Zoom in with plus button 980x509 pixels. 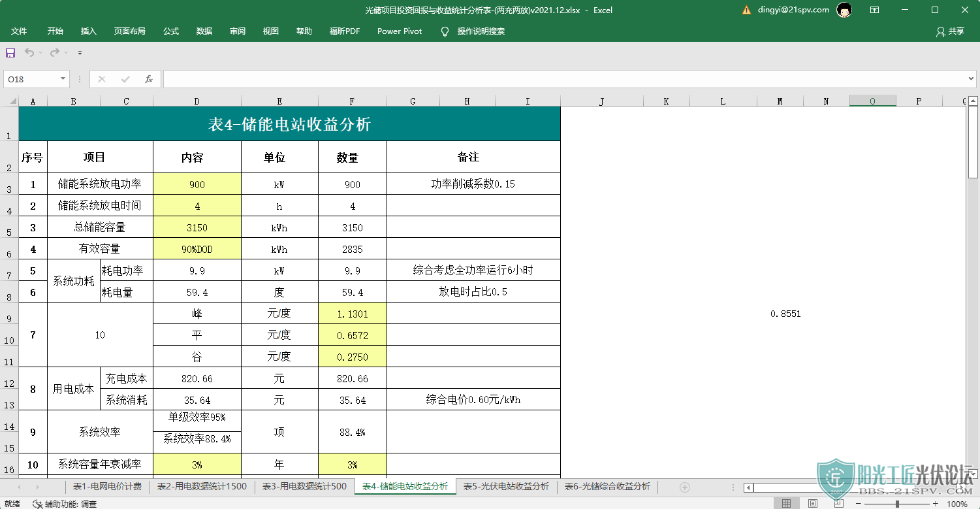click(936, 504)
